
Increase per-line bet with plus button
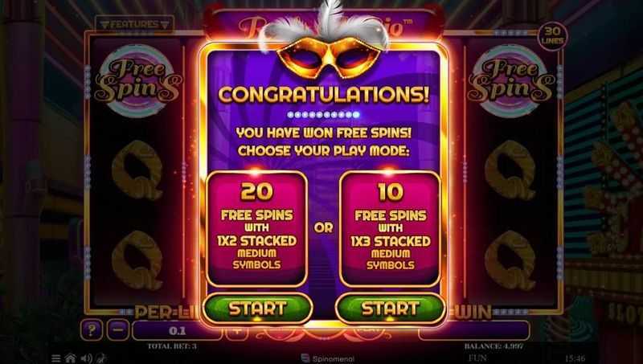tap(236, 332)
